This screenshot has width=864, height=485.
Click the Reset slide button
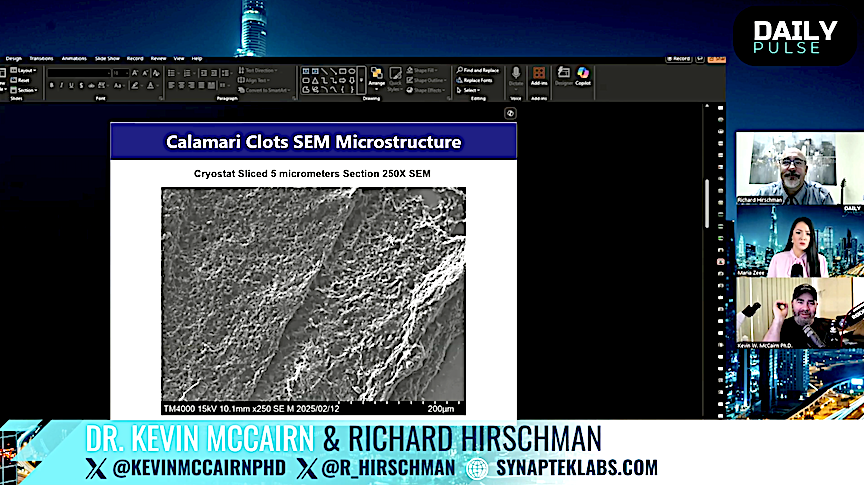coord(25,80)
